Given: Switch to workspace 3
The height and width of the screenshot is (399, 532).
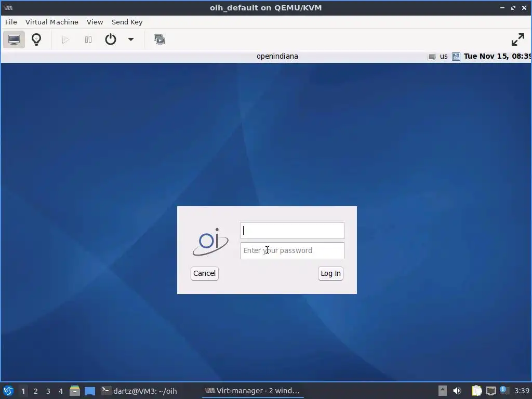Looking at the screenshot, I should 48,391.
